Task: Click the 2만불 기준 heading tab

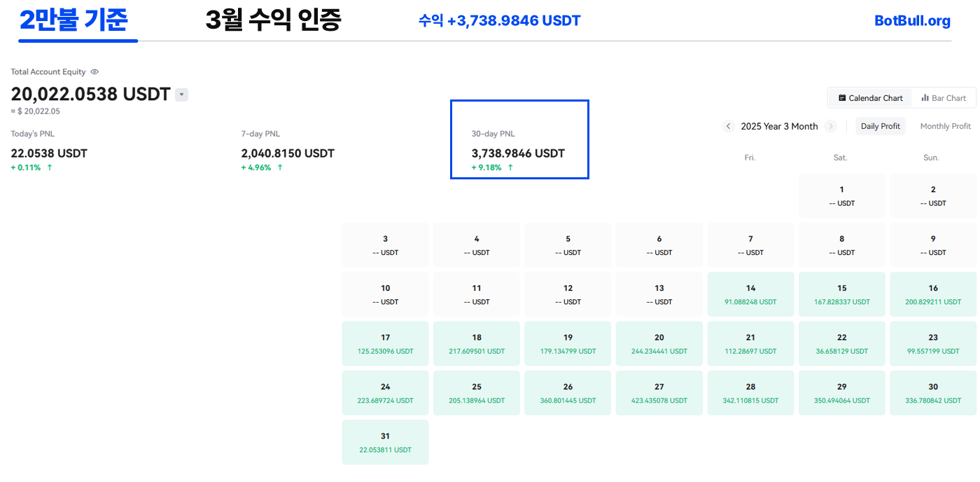Action: tap(73, 21)
